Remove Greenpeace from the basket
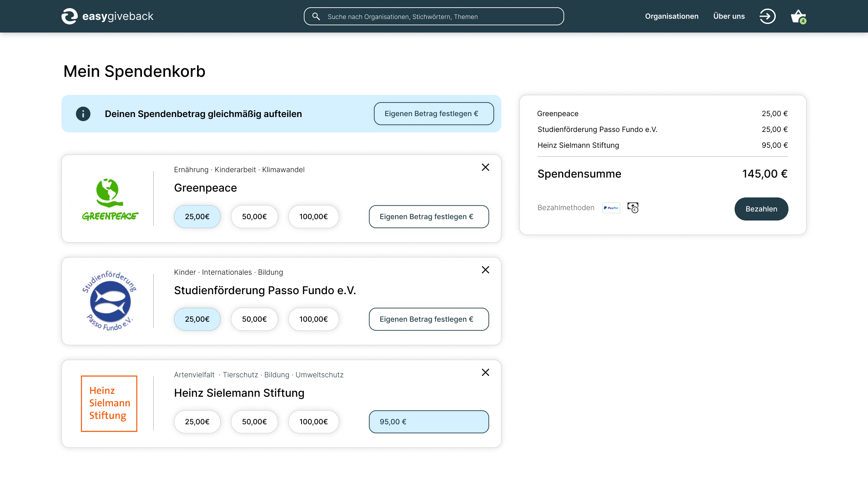This screenshot has height=488, width=868. [486, 167]
